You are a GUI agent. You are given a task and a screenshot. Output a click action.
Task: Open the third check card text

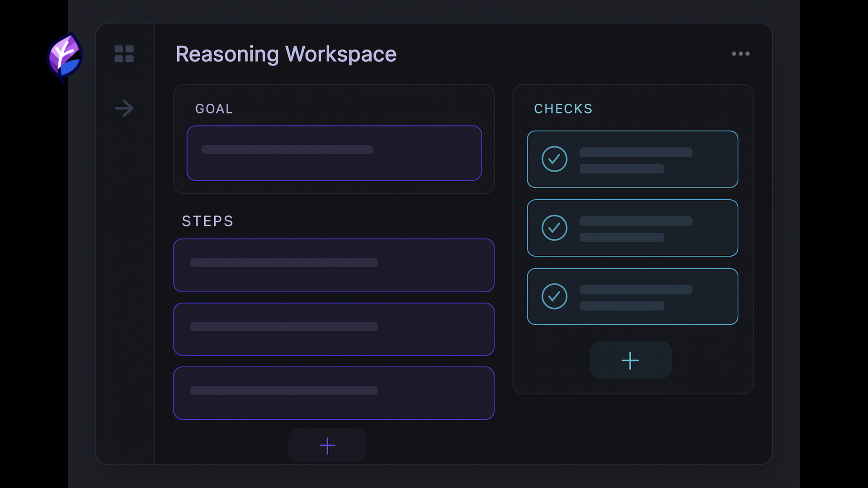pyautogui.click(x=636, y=297)
